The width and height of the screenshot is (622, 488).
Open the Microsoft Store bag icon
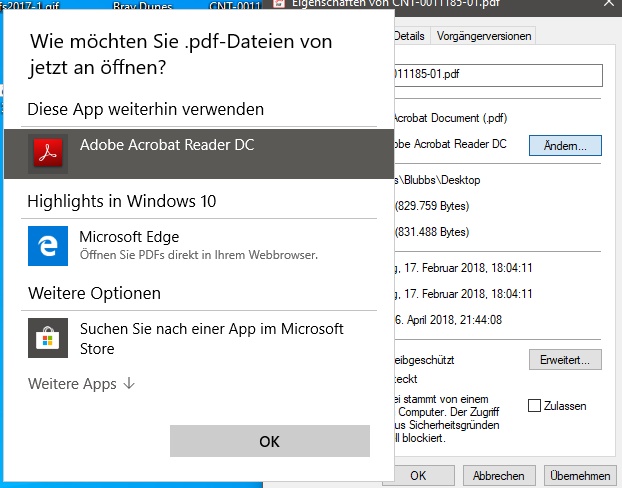[x=48, y=338]
